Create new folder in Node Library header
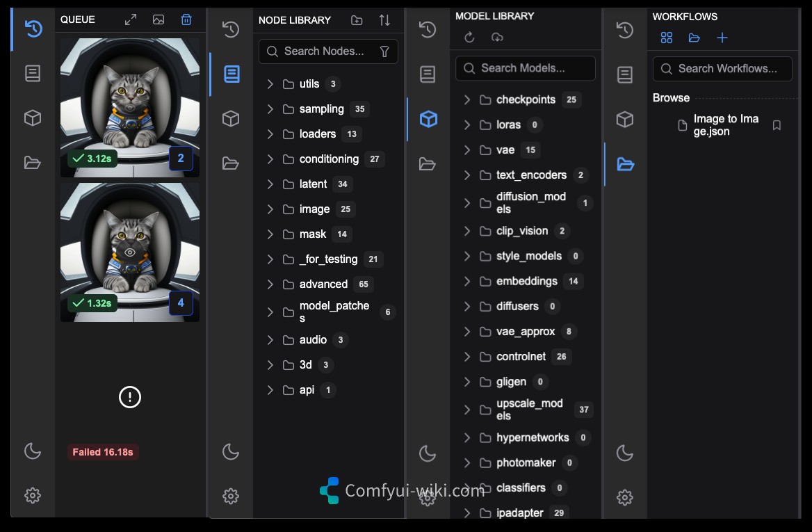Screen dimensions: 812x532 point(357,20)
